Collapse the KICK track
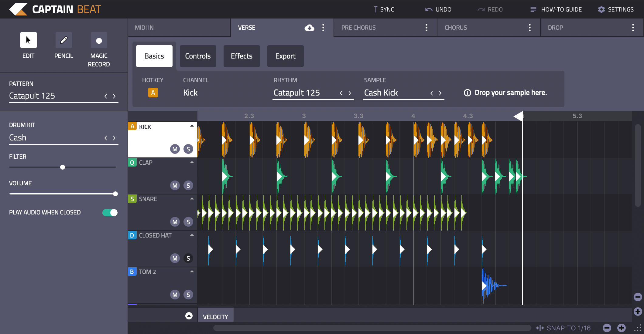Screen dimensions: 644x334 (x=192, y=125)
